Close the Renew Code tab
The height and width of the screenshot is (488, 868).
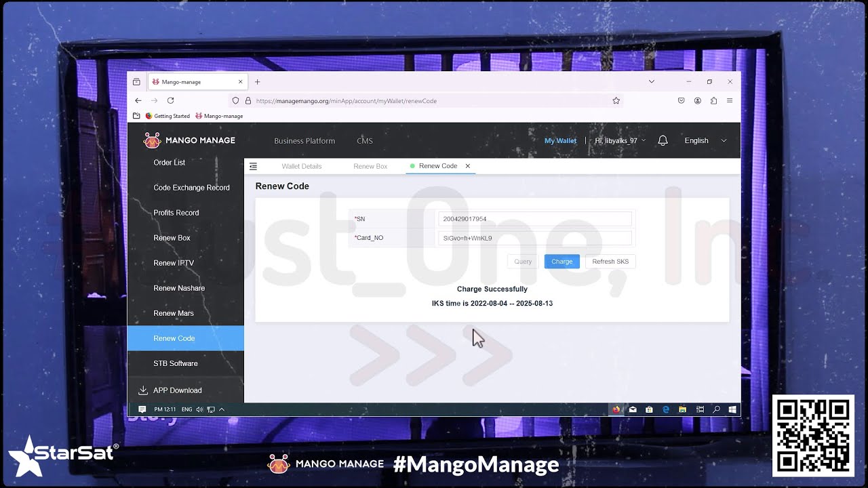coord(467,166)
